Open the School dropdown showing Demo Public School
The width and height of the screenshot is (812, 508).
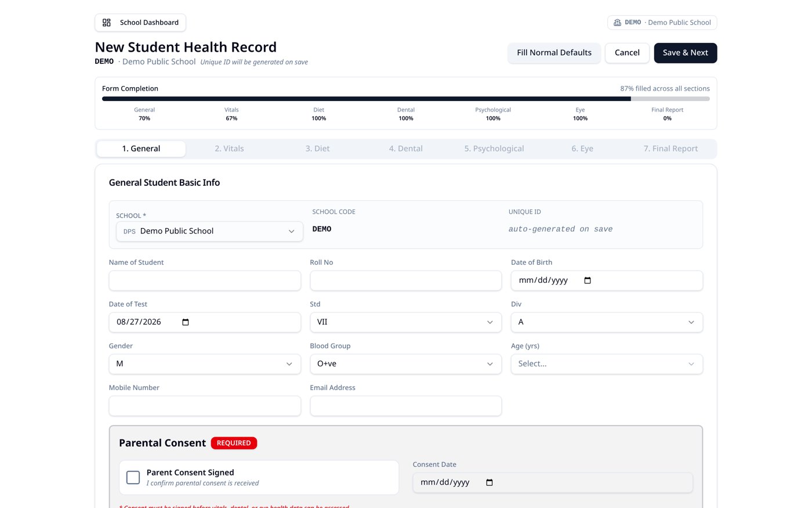click(209, 231)
